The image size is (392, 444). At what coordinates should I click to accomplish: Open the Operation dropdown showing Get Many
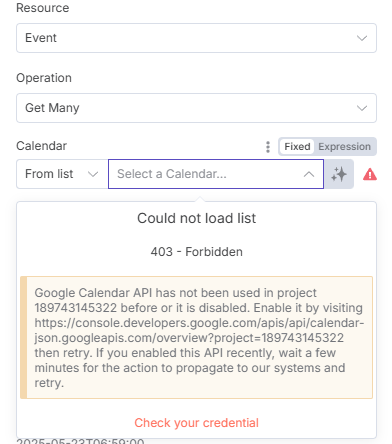click(196, 108)
